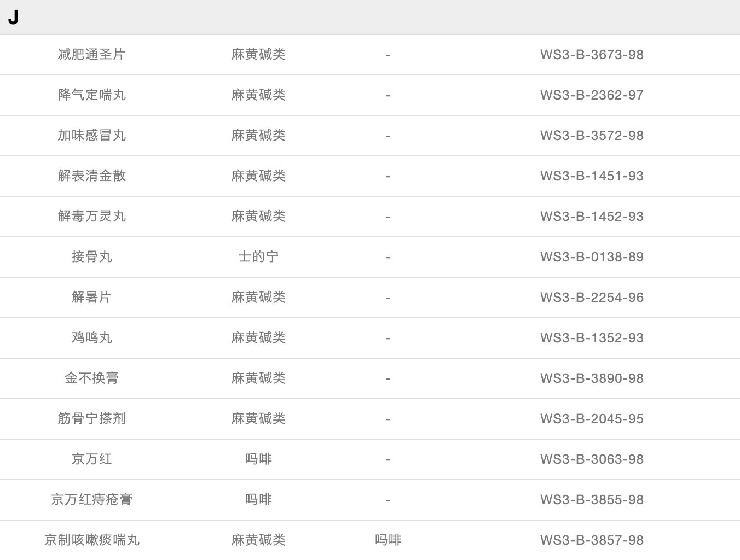The image size is (740, 560).
Task: Click the 筋骨宁搽剂 drug name
Action: 92,419
